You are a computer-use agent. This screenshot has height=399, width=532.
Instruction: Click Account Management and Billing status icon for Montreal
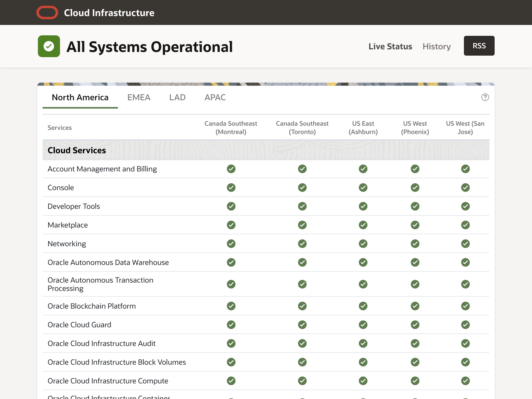pyautogui.click(x=231, y=169)
